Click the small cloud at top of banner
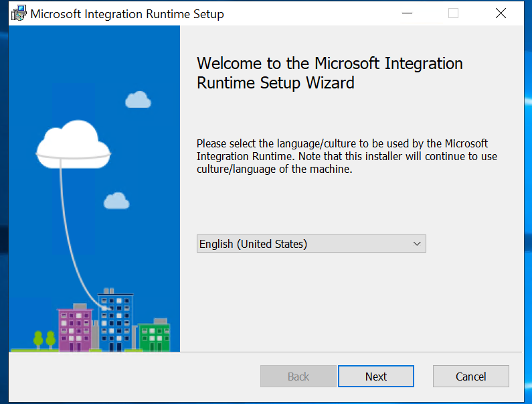The width and height of the screenshot is (532, 404). [x=138, y=100]
